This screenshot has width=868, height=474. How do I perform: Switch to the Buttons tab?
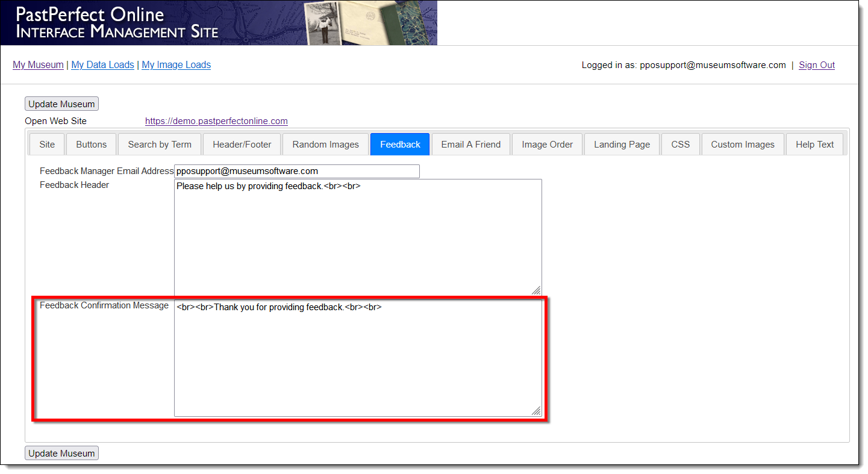tap(92, 145)
